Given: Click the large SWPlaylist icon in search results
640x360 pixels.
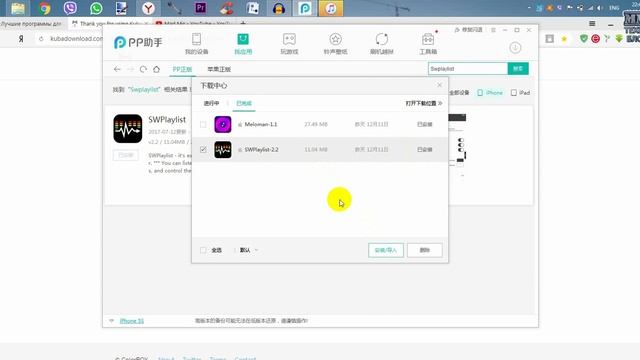Looking at the screenshot, I should pyautogui.click(x=128, y=129).
